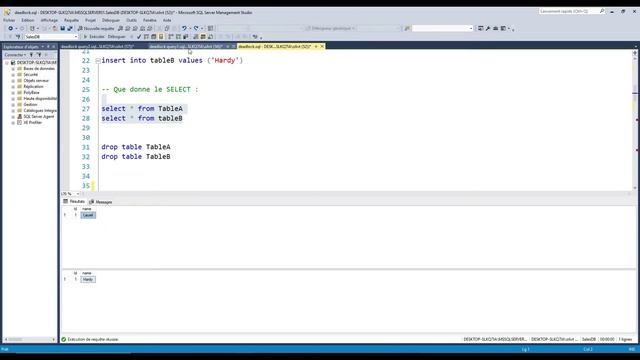Open the empty search combo box dropdown
Viewport: 640px width, 360px height.
[x=471, y=29]
